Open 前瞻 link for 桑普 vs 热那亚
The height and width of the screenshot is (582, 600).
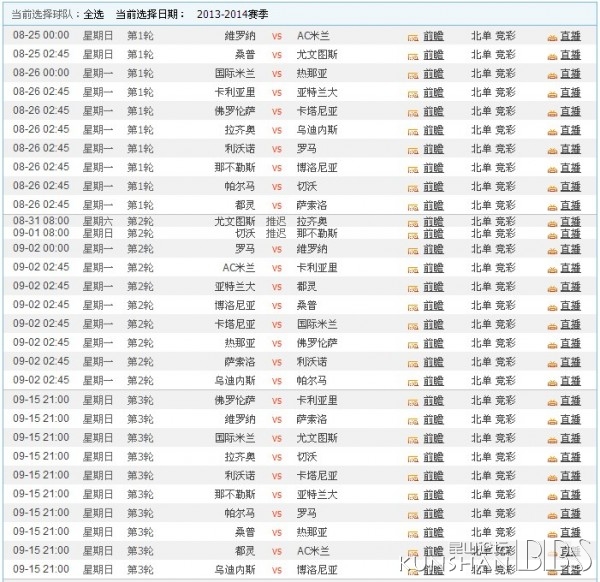(434, 532)
